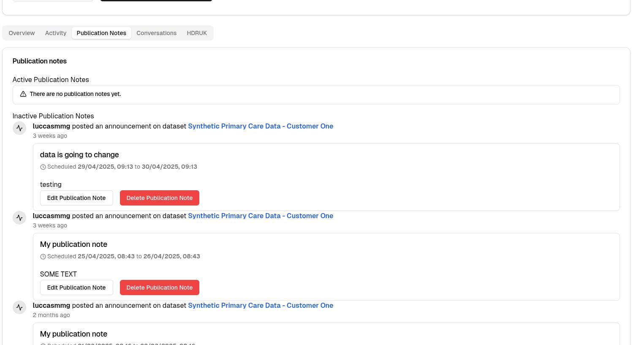
Task: Delete the "SOME TEXT" publication note
Action: click(159, 287)
